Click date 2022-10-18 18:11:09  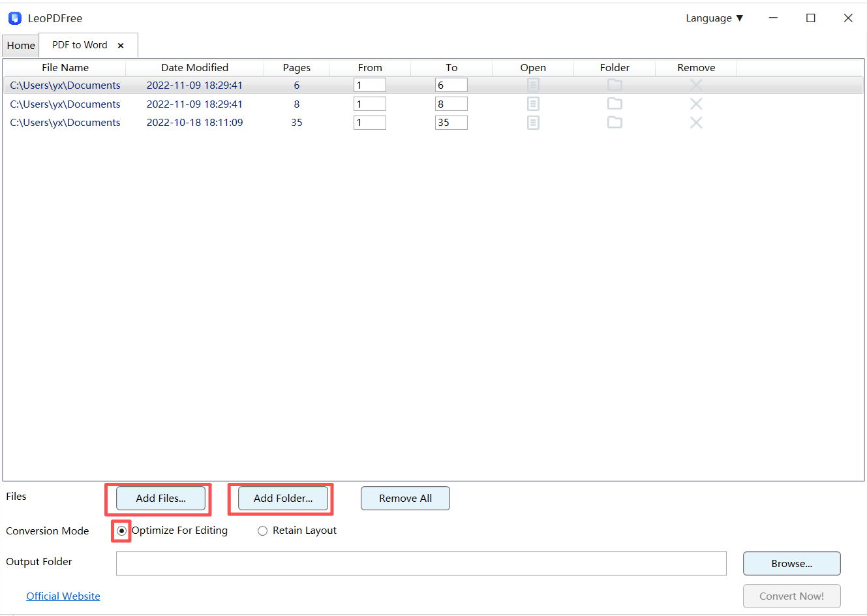coord(194,123)
